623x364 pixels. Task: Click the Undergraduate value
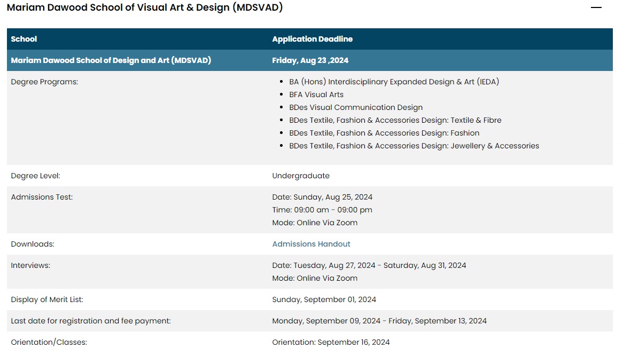pos(301,176)
